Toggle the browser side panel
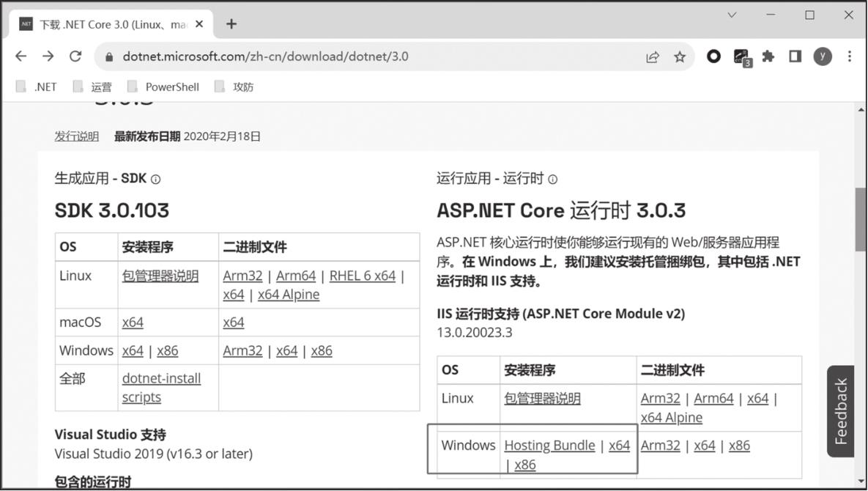Viewport: 868px width, 491px height. tap(795, 56)
